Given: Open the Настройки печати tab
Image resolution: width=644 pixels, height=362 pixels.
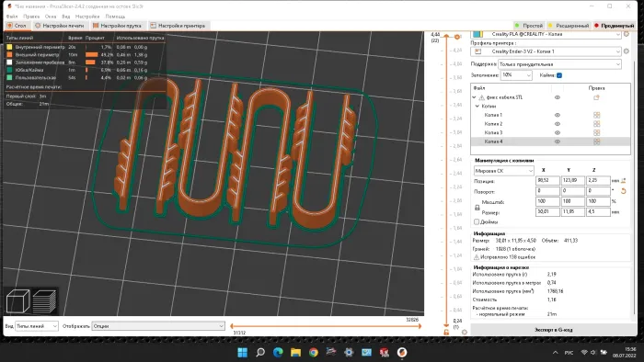Looking at the screenshot, I should 60,26.
